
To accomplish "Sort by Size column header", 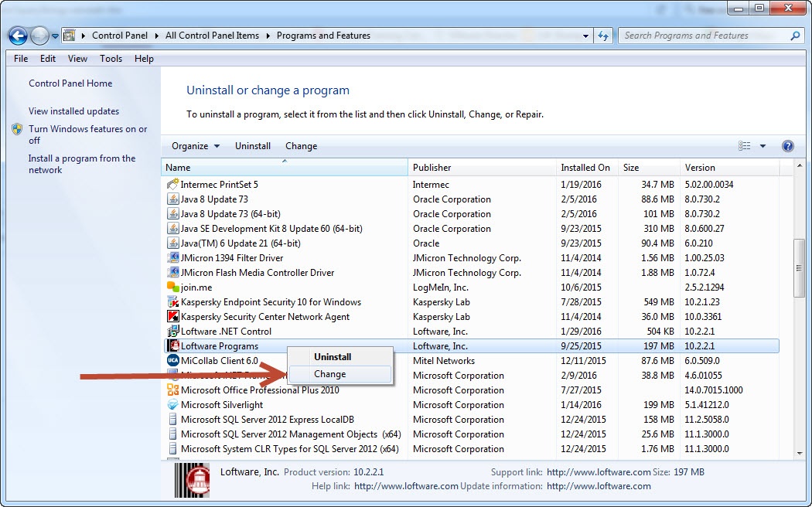I will pyautogui.click(x=649, y=168).
